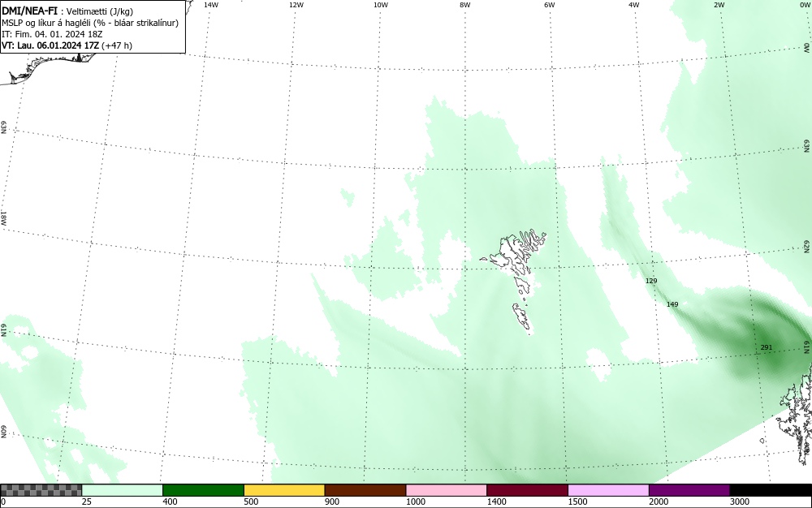This screenshot has height=508, width=812.
Task: Click the legend value 1400
Action: tap(496, 502)
